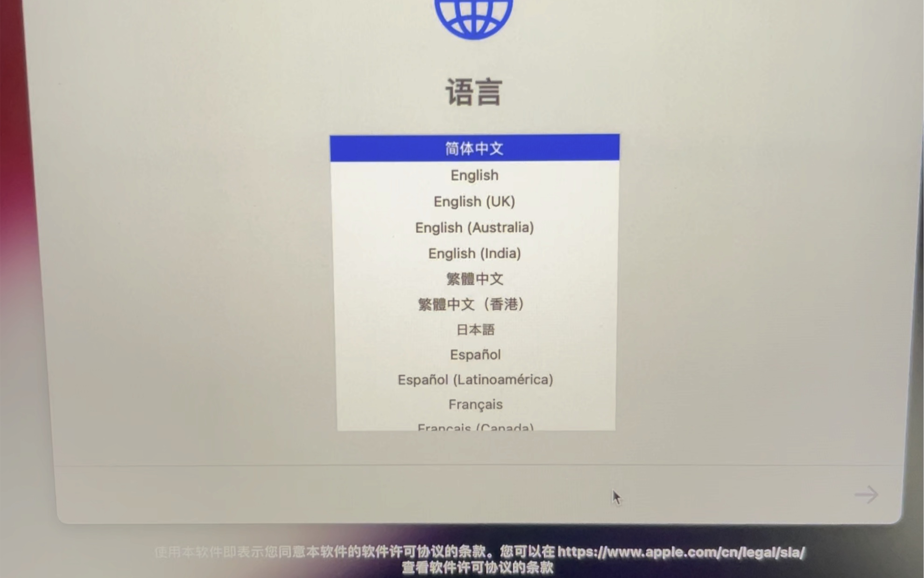Select English language option
This screenshot has height=578, width=924.
pyautogui.click(x=474, y=174)
